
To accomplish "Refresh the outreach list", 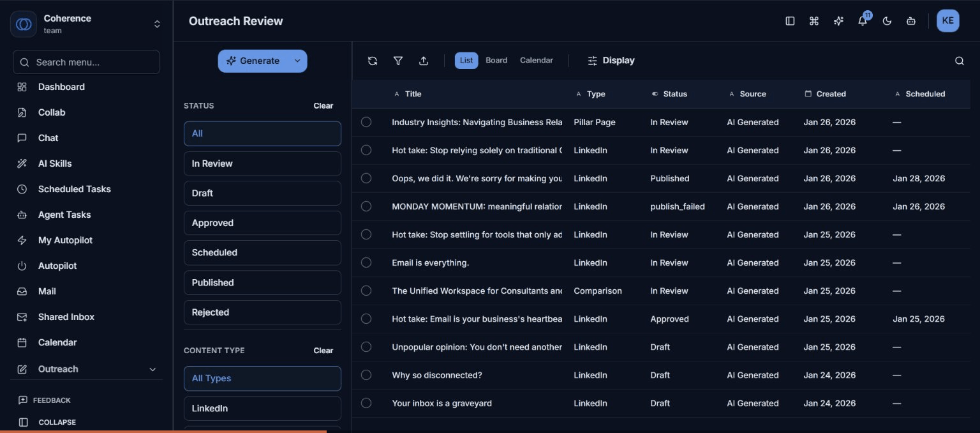I will [373, 60].
